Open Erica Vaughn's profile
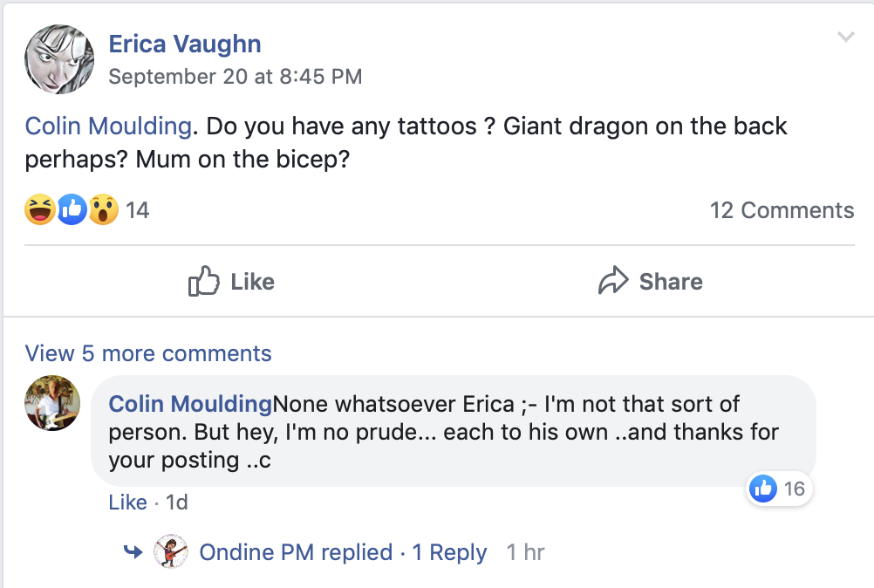Viewport: 874px width, 588px height. coord(184,44)
